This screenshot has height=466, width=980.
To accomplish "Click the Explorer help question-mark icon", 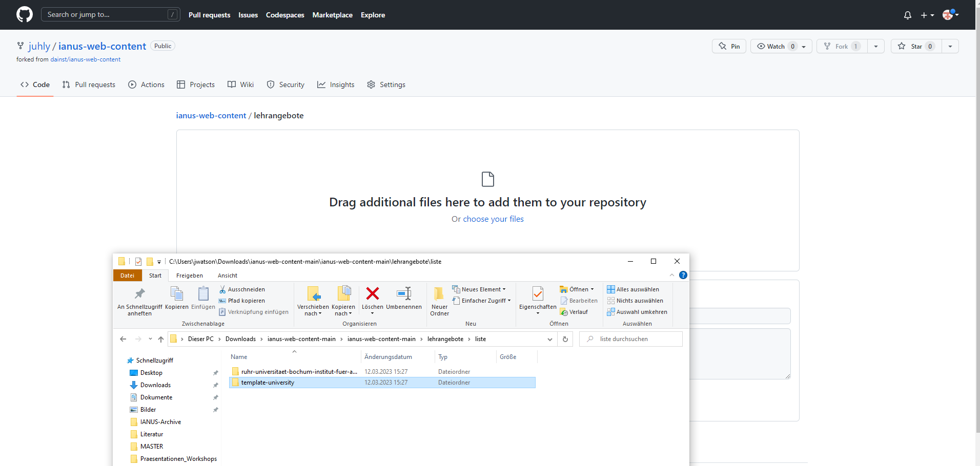I will tap(683, 275).
